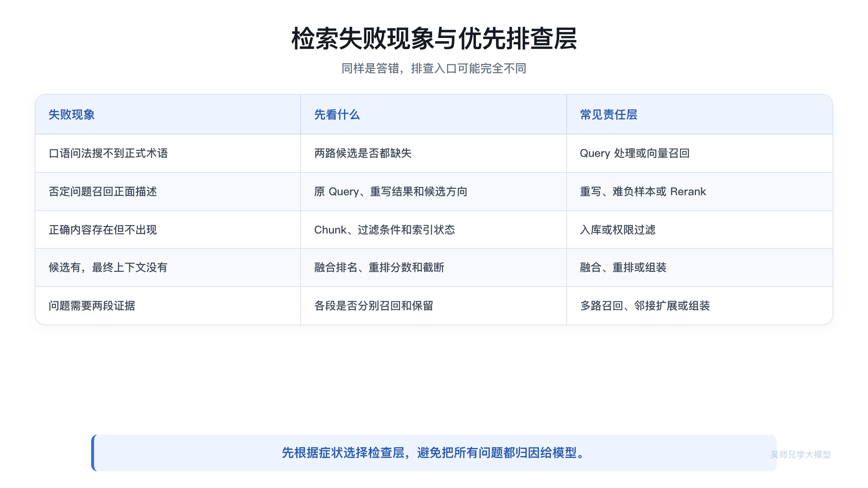Select the 常见责任层 column header

[700, 115]
